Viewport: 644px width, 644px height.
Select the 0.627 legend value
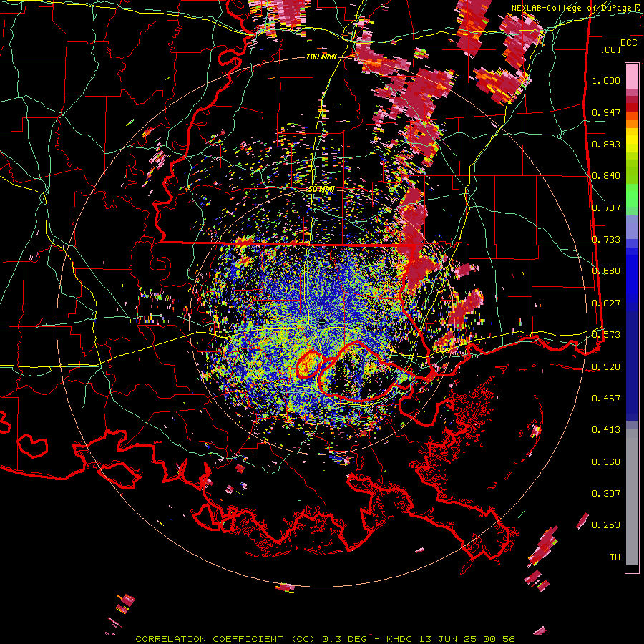click(606, 303)
